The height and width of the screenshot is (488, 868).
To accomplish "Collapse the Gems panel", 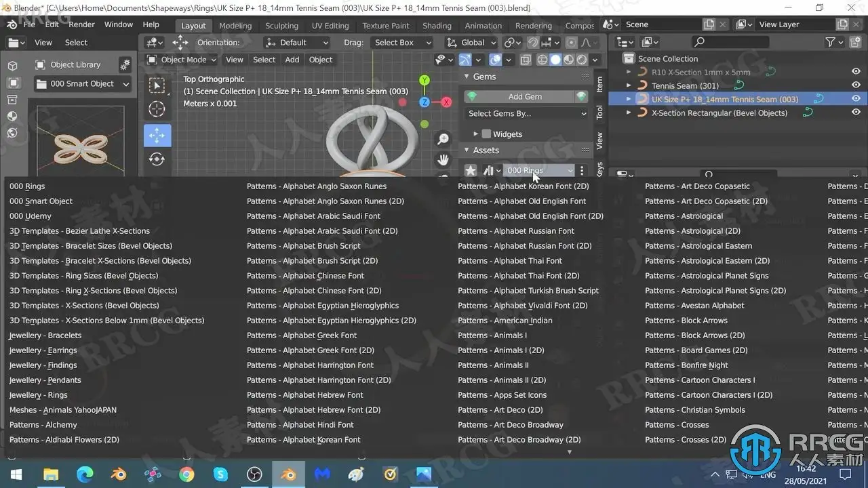I will 467,77.
